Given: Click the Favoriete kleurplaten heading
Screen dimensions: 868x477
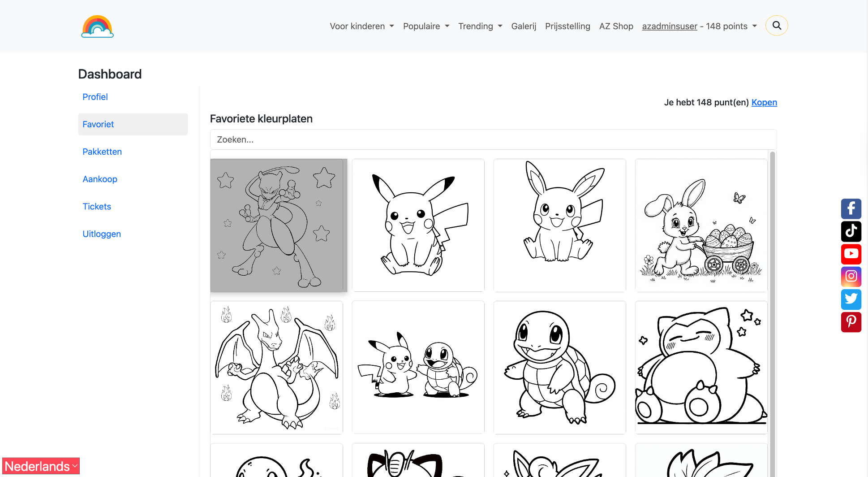Looking at the screenshot, I should click(x=261, y=119).
